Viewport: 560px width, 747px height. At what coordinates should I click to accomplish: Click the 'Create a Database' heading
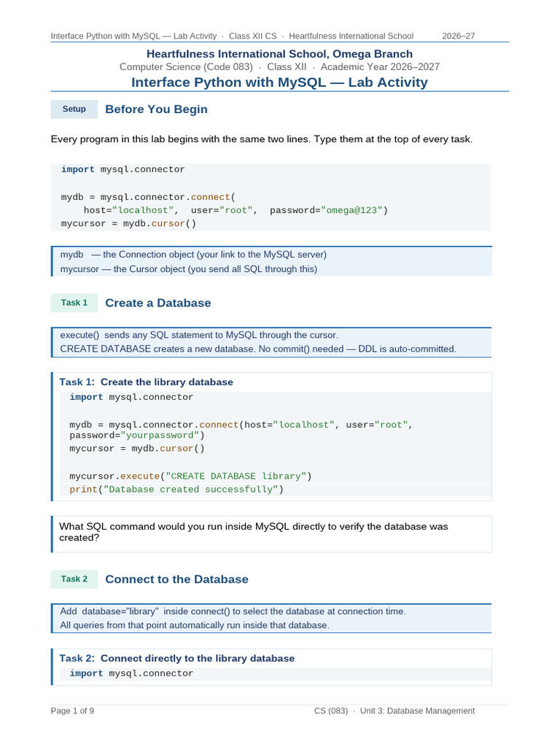pyautogui.click(x=158, y=303)
